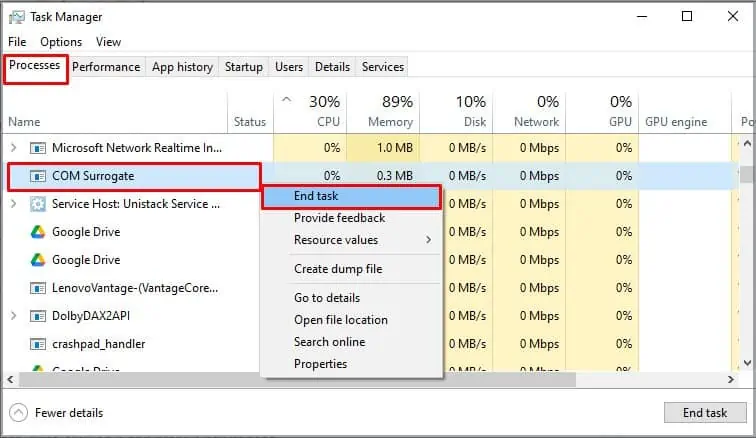
Task: Click the horizontal scrollbar thumb
Action: pos(297,380)
